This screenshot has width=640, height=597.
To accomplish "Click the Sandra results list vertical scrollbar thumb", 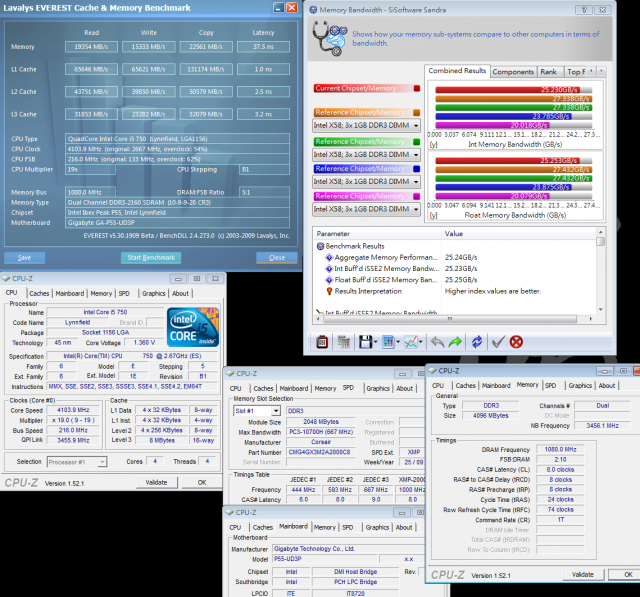I will point(600,241).
